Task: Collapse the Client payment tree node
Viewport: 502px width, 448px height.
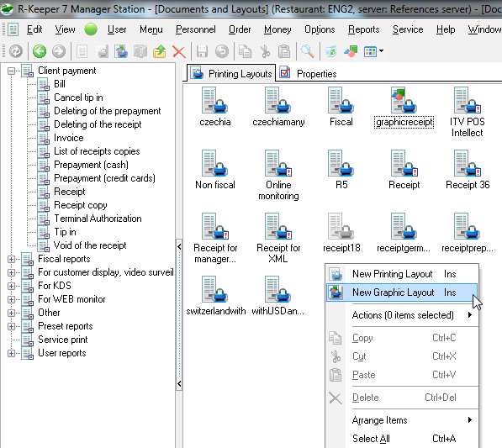Action: (11, 71)
